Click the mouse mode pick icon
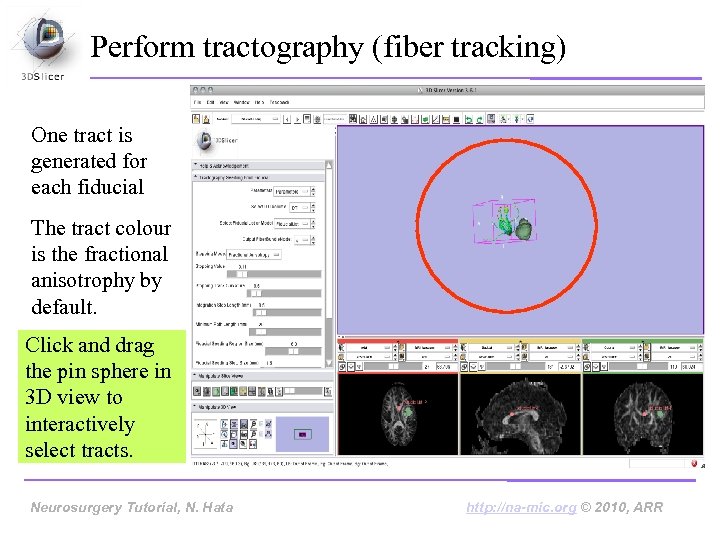720x540 pixels. click(504, 119)
